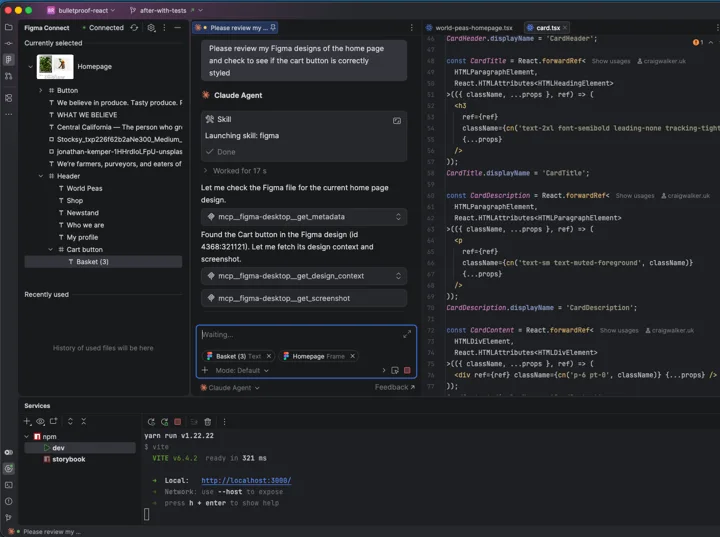
Task: Stop the running dev service
Action: pyautogui.click(x=178, y=422)
